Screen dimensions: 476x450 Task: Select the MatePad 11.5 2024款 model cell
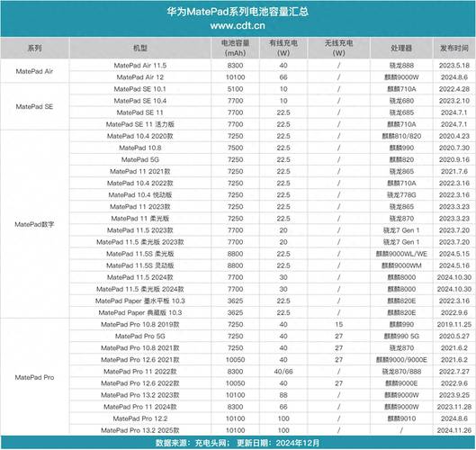pyautogui.click(x=140, y=277)
